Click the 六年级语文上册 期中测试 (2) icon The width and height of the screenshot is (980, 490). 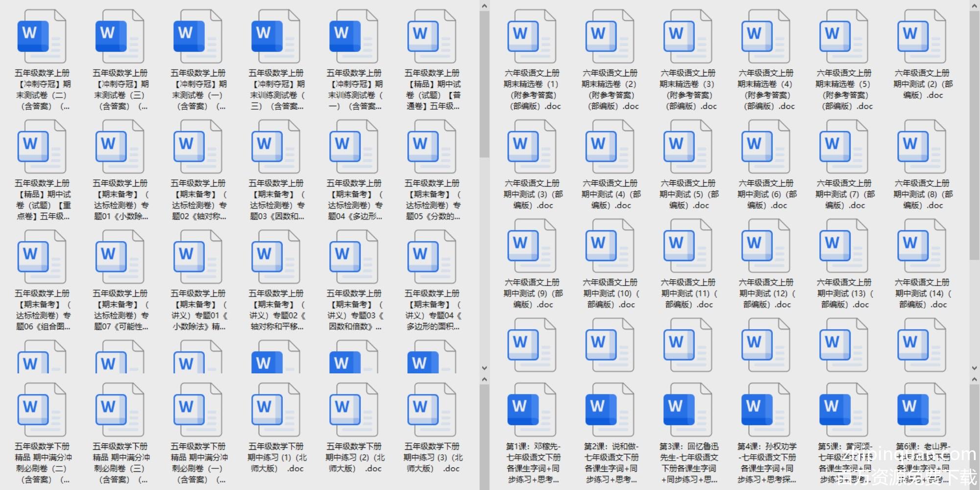[921, 36]
